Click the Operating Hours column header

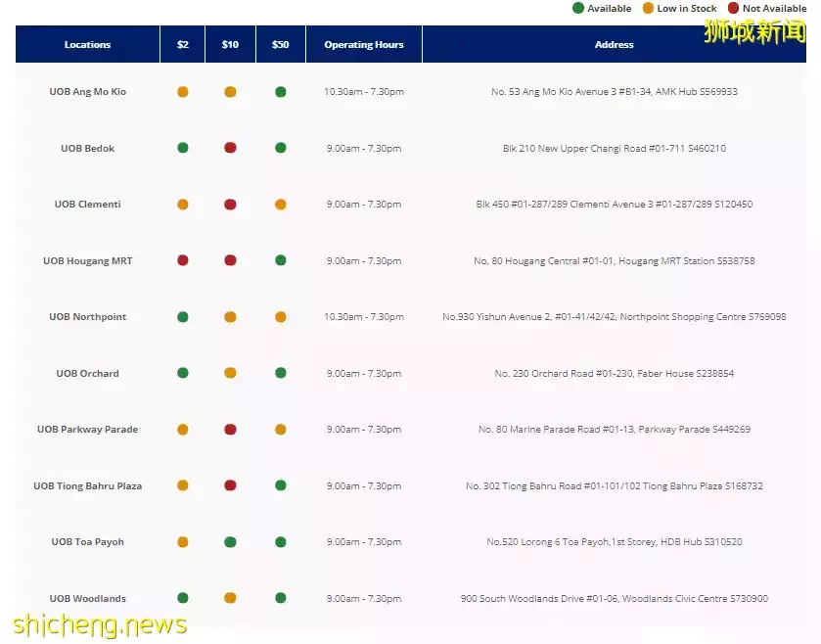[x=364, y=44]
